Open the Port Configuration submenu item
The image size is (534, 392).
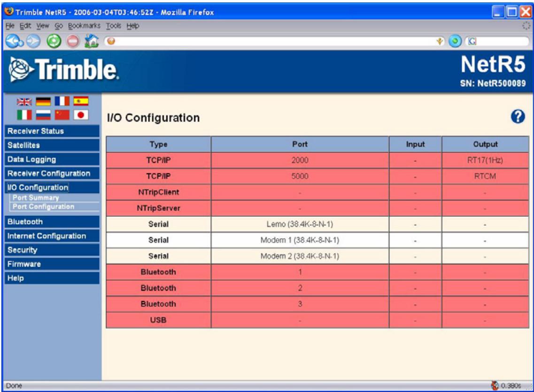[43, 207]
